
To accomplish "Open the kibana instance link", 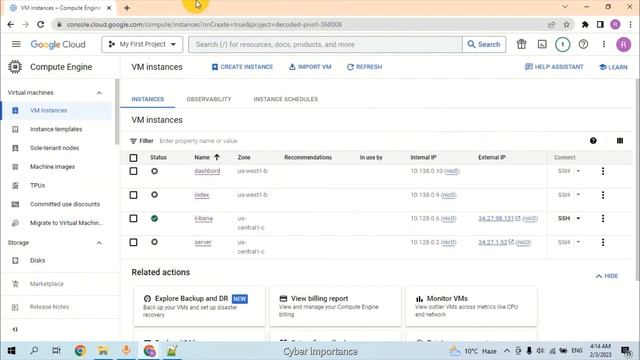I will [204, 218].
